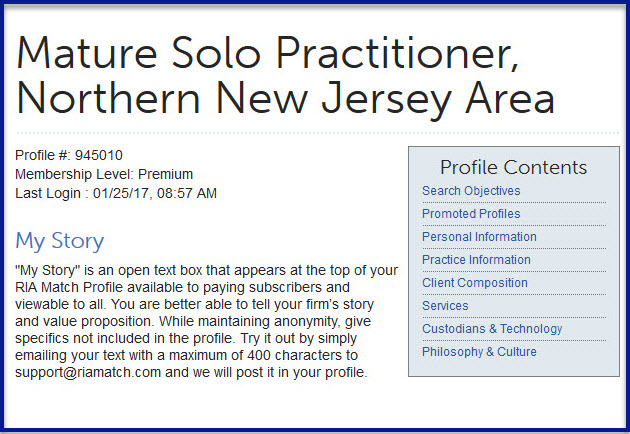This screenshot has width=630, height=434.
Task: Click the My Story description paragraph
Action: pos(207,321)
